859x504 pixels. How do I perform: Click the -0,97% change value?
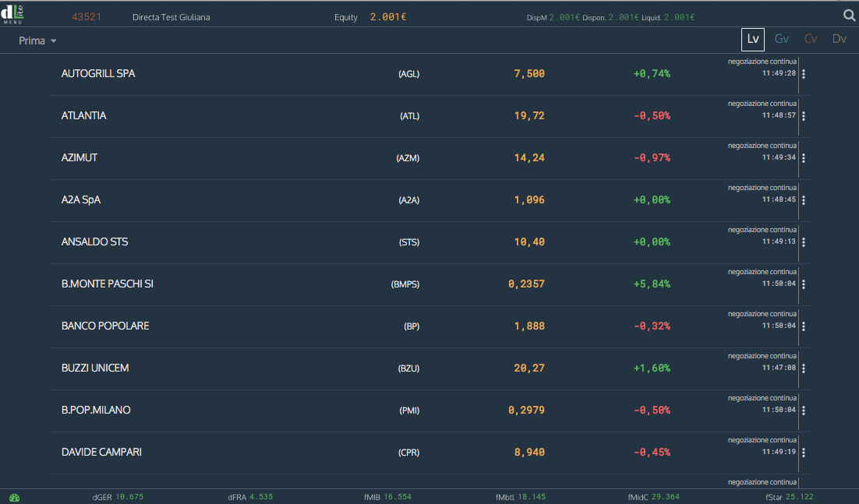652,157
